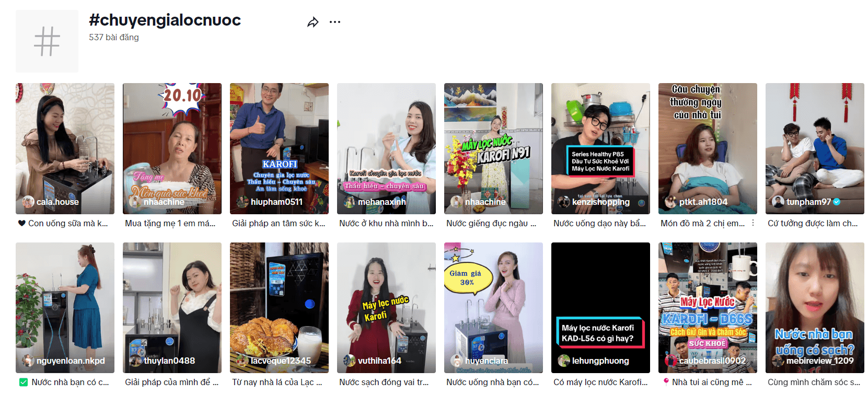This screenshot has height=394, width=868.
Task: Click the cala.house profile avatar
Action: 28,202
